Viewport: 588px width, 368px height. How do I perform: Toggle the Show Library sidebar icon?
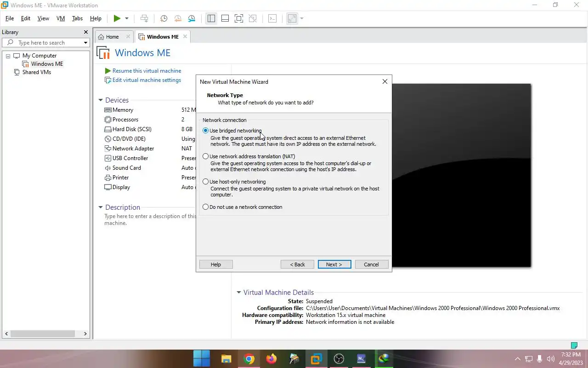click(211, 18)
